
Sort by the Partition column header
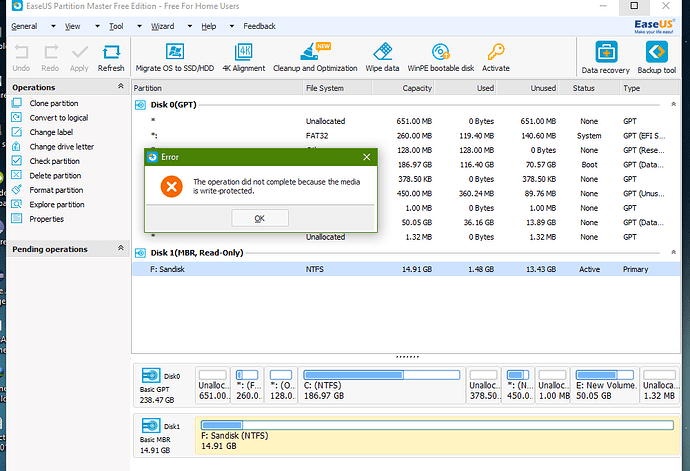pyautogui.click(x=217, y=88)
